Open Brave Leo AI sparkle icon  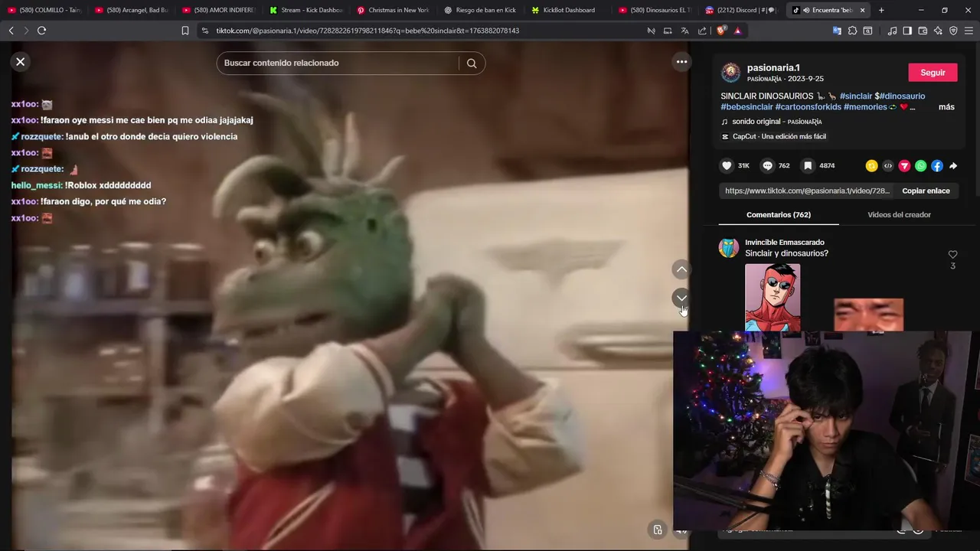click(938, 31)
